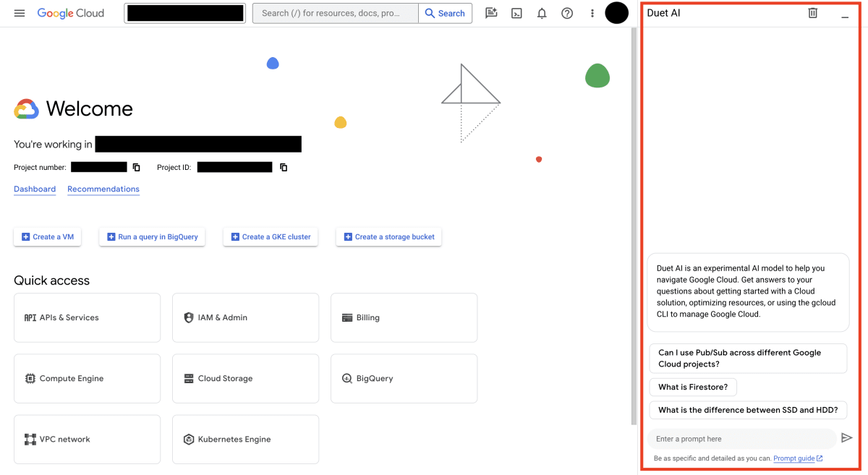The image size is (868, 475).
Task: Click Create a GKE cluster
Action: coord(271,236)
